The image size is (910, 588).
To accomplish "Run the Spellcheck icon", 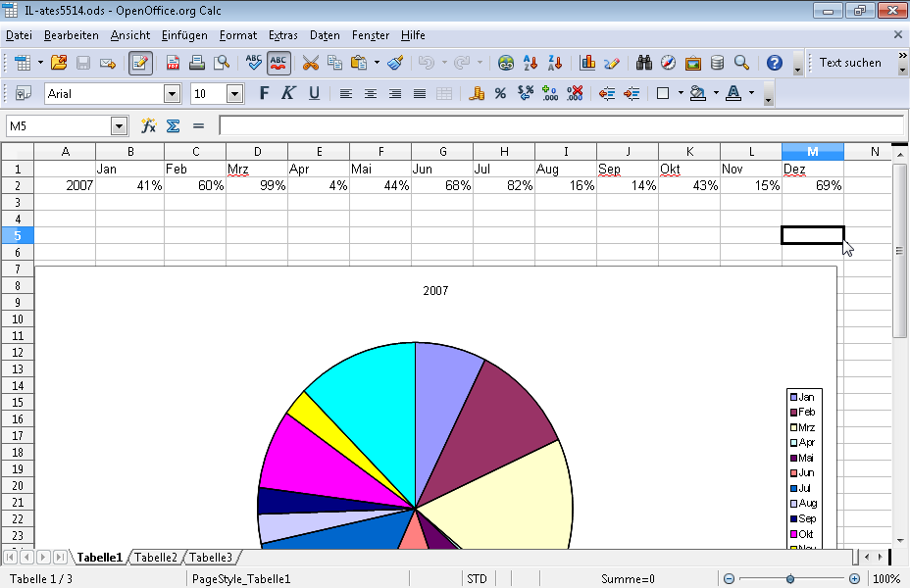I will click(254, 63).
